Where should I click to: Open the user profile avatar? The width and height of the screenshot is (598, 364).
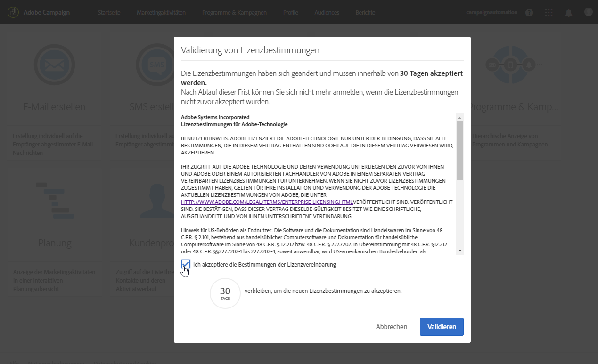pos(588,12)
